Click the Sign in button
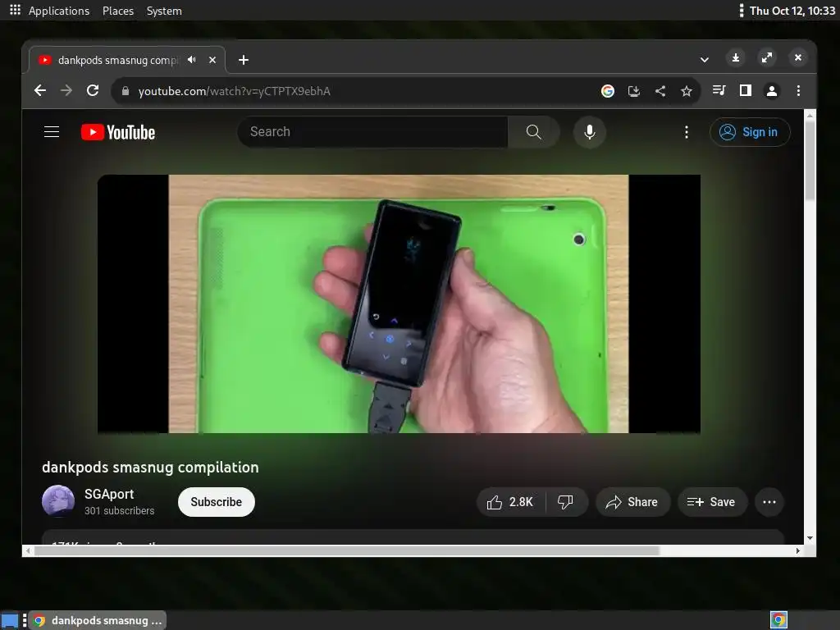 (x=750, y=132)
